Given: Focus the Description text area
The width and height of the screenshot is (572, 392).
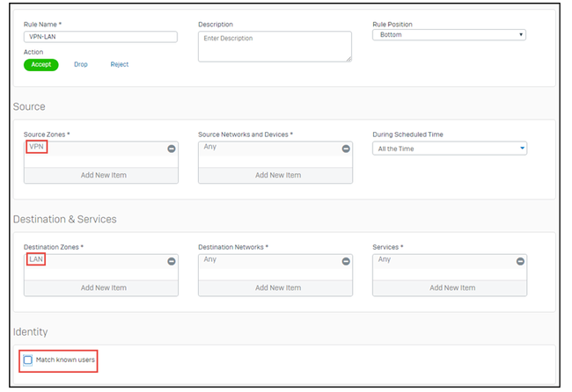Looking at the screenshot, I should click(275, 47).
